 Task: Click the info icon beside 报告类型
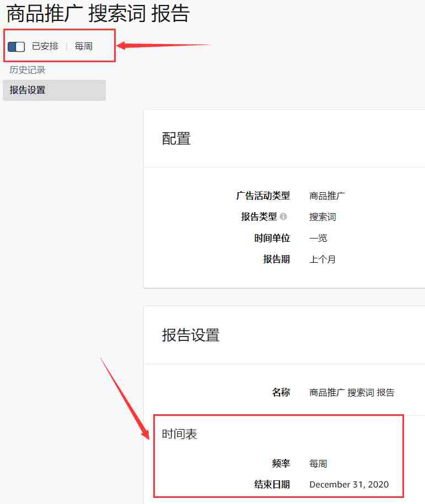(x=283, y=216)
